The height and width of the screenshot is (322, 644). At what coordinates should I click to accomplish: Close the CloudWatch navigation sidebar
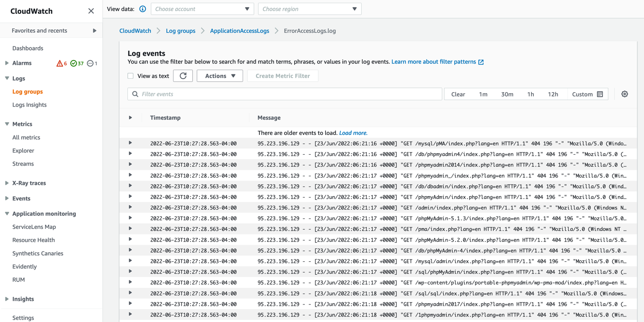click(x=91, y=10)
